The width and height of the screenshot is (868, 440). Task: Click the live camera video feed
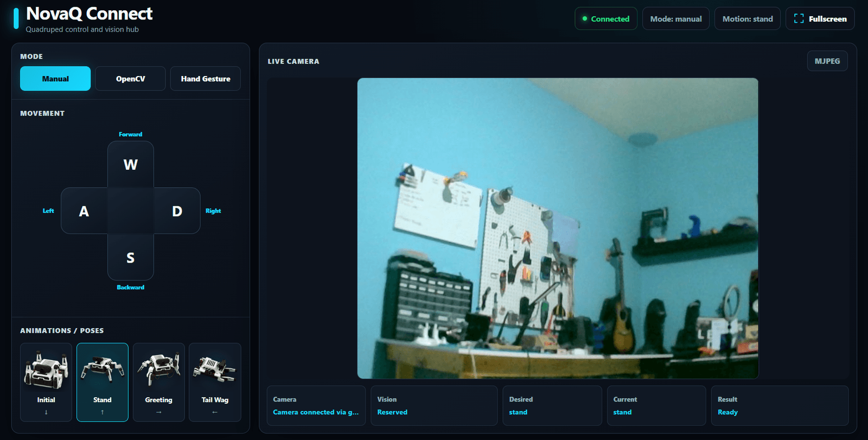[558, 228]
